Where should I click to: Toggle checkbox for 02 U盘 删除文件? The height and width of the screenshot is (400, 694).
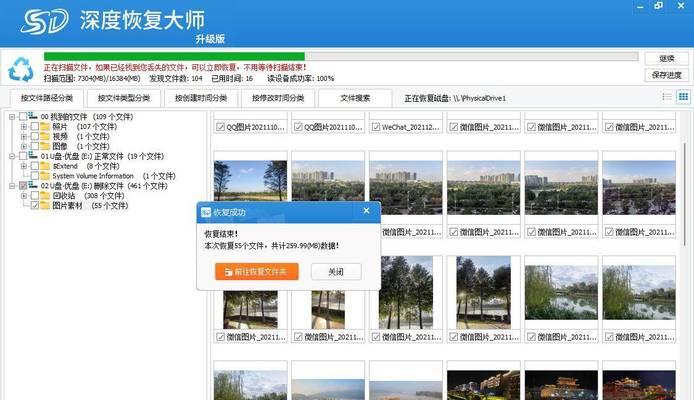pyautogui.click(x=23, y=186)
